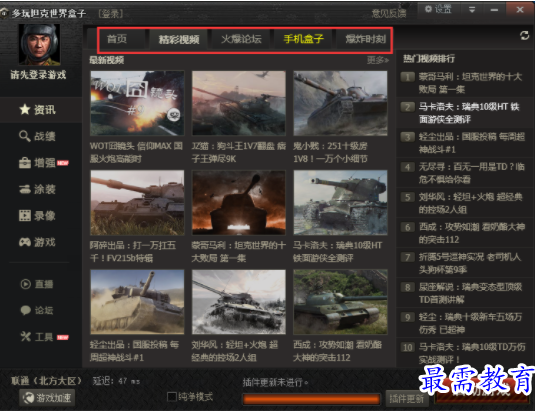
Task: Open the 轻尘出品 国服投稿 video thumbnail
Action: click(x=137, y=302)
